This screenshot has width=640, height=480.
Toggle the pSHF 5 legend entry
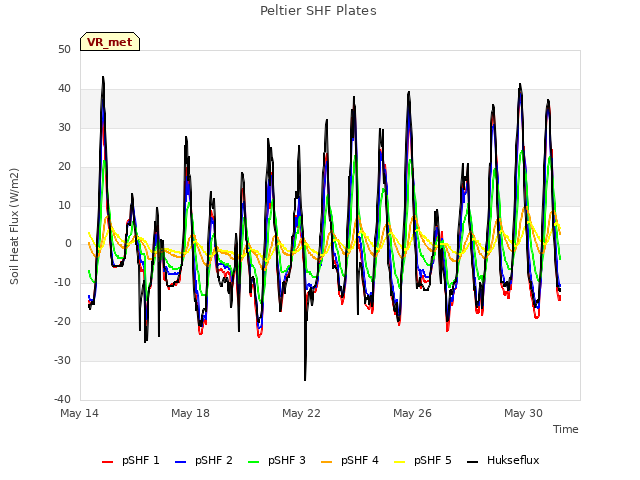423,460
